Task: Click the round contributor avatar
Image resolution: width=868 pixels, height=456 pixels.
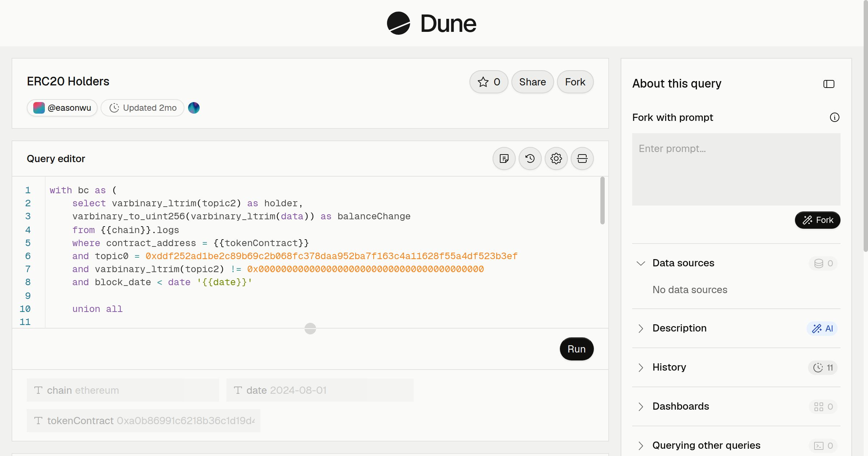Action: (194, 108)
